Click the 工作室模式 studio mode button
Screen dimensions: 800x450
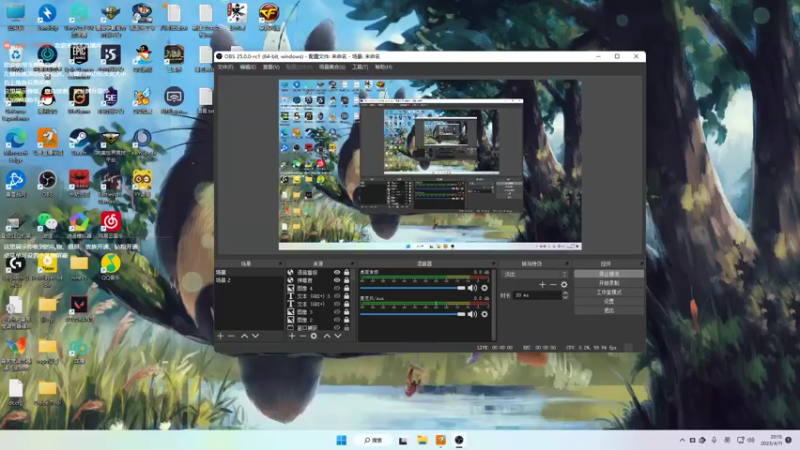pyautogui.click(x=609, y=292)
